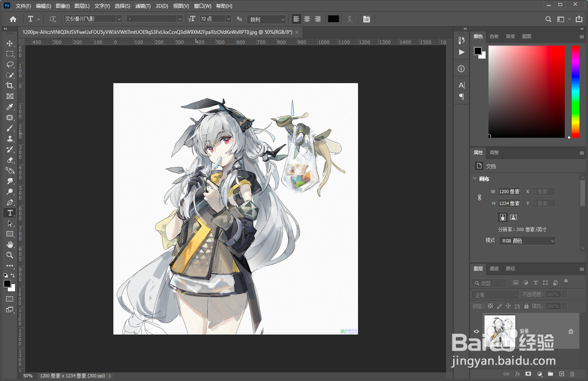Select the Frame tool

coord(10,96)
